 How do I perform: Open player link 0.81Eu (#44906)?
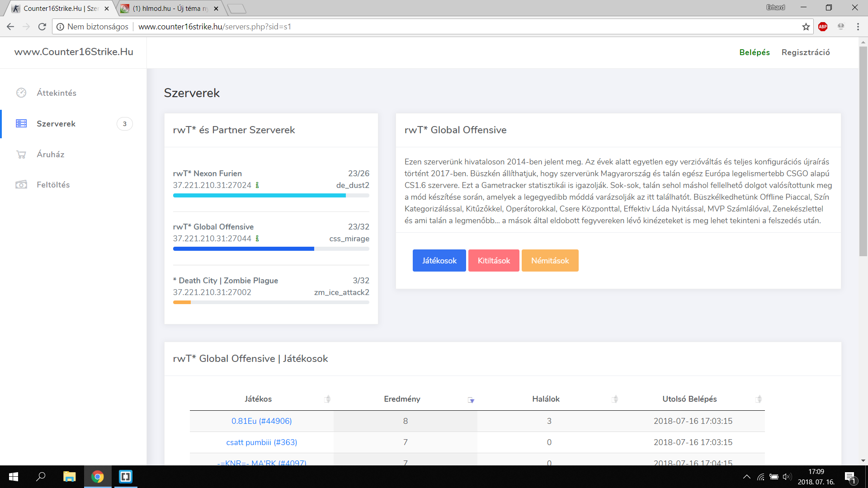pyautogui.click(x=261, y=421)
